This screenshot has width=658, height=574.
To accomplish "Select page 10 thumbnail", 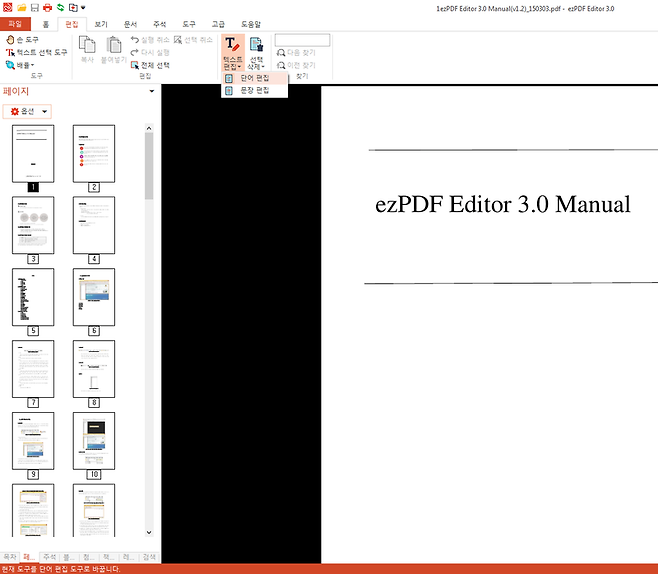I will click(x=94, y=441).
